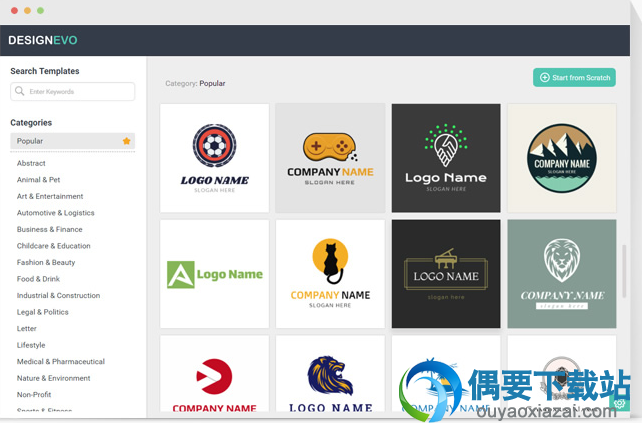Open the Industrial & Construction category
642x423 pixels.
pos(59,295)
